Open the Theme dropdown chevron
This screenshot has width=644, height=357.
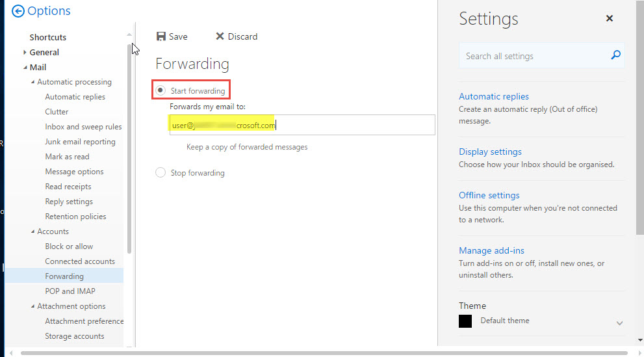click(x=619, y=323)
